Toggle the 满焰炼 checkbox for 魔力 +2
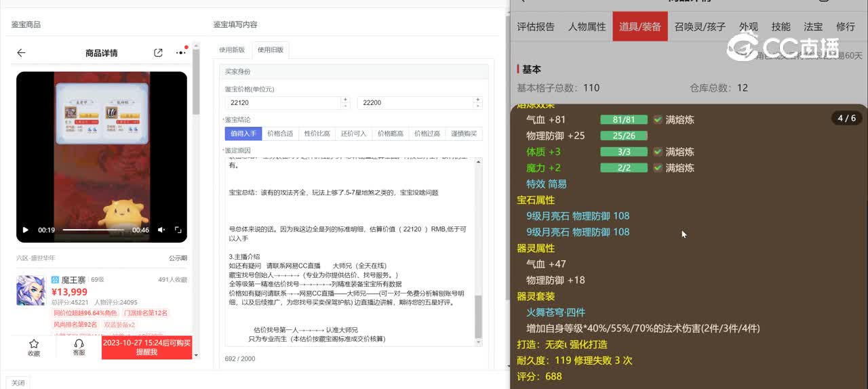This screenshot has width=868, height=389. point(657,168)
